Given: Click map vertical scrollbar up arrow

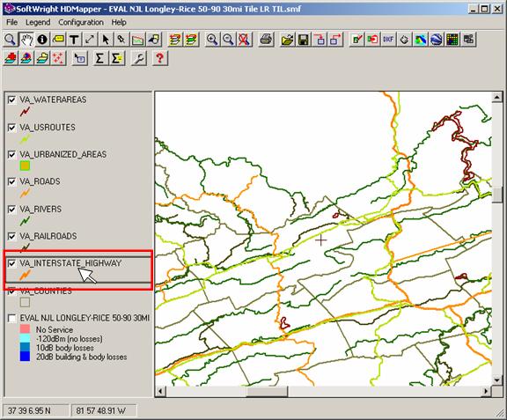Looking at the screenshot, I should (497, 97).
